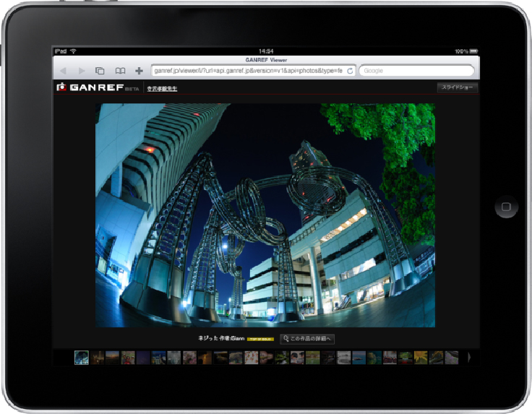Open the underlined photographer link beside GANREF
Screen dimensions: 532x414
162,89
